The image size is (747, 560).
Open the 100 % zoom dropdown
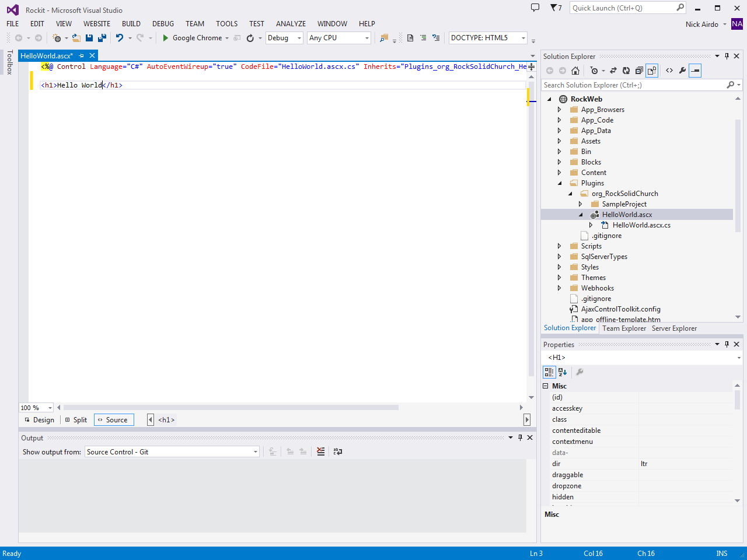[36, 408]
